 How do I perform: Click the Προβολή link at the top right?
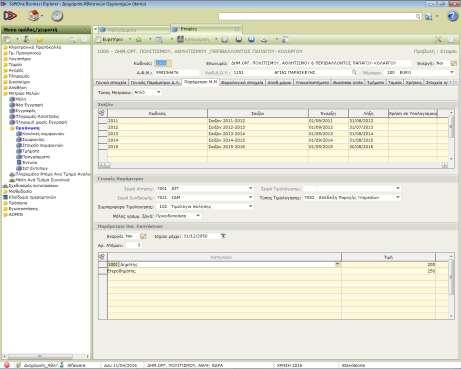(x=424, y=52)
